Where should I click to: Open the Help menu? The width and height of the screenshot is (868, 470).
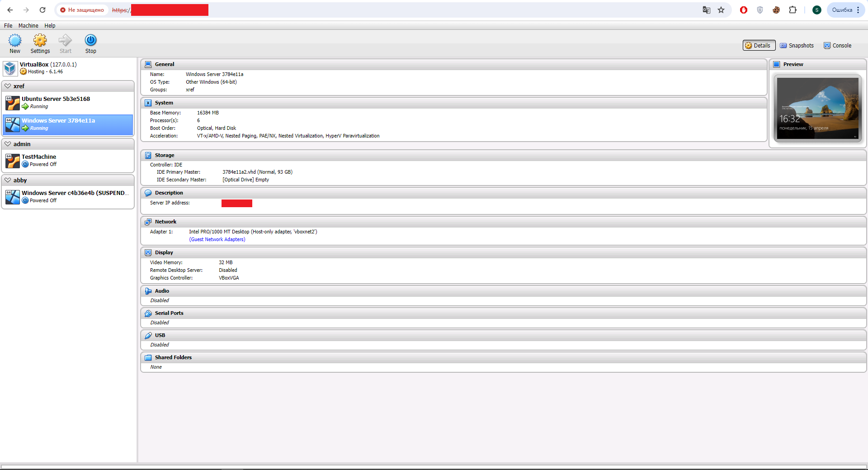[50, 26]
